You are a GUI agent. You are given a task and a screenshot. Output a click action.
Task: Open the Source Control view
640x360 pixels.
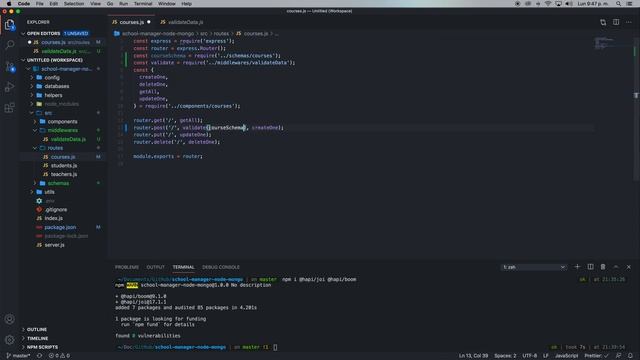coord(10,66)
